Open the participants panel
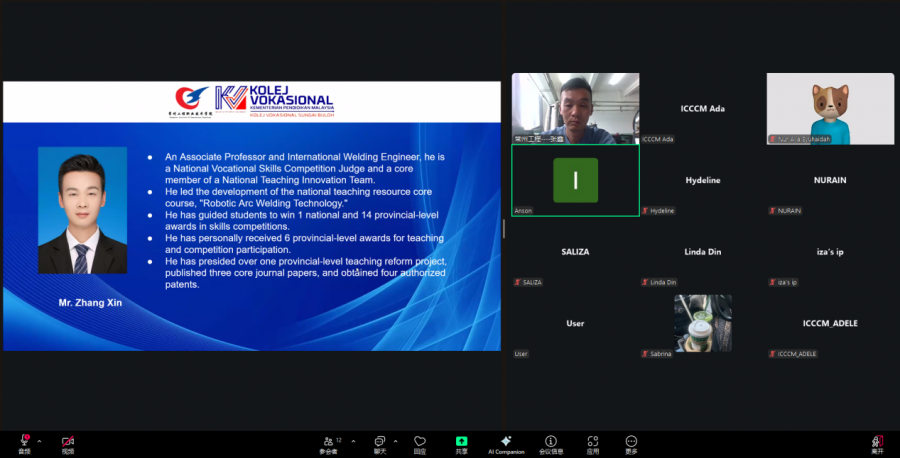Image resolution: width=900 pixels, height=458 pixels. [x=329, y=441]
